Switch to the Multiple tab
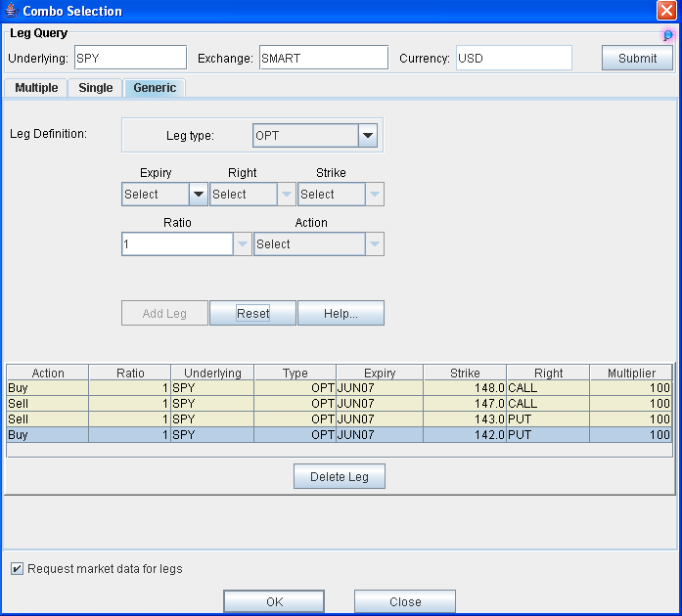Image resolution: width=682 pixels, height=616 pixels. click(x=36, y=88)
